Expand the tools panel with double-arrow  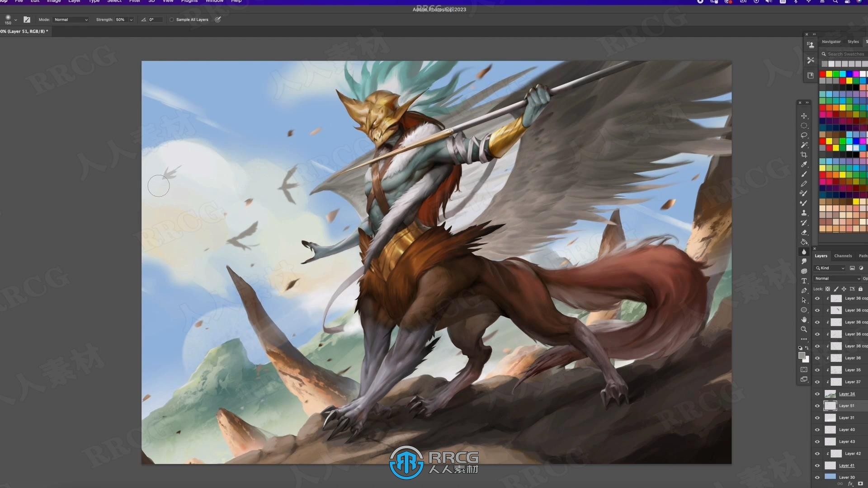pyautogui.click(x=807, y=103)
